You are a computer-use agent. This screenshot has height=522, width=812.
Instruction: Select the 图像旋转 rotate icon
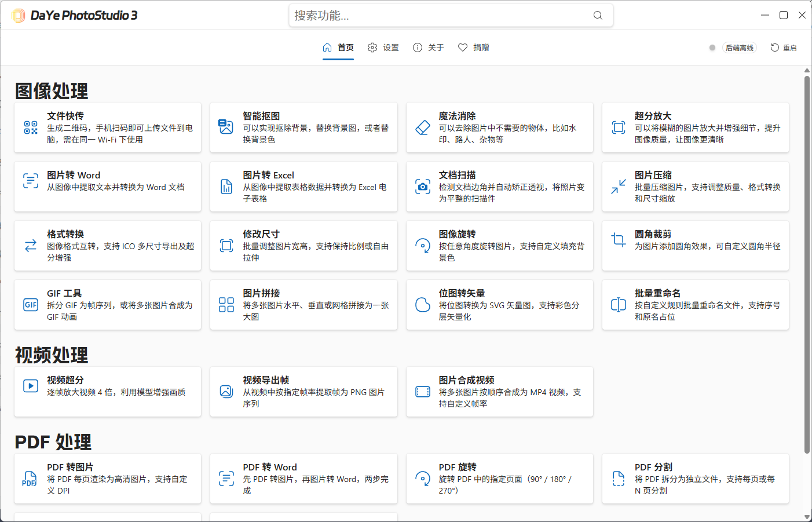pyautogui.click(x=423, y=246)
